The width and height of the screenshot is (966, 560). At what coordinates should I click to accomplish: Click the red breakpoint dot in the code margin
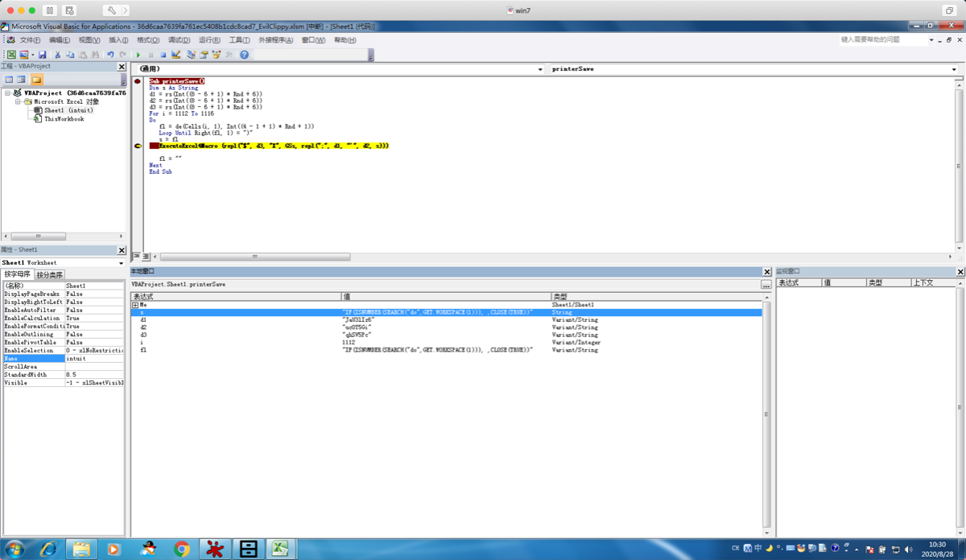[137, 81]
